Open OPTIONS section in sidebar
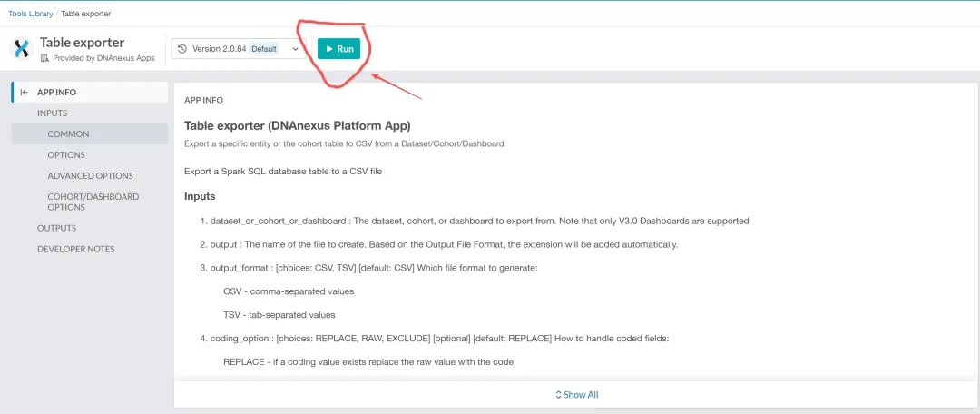Viewport: 980px width, 414px height. 66,155
